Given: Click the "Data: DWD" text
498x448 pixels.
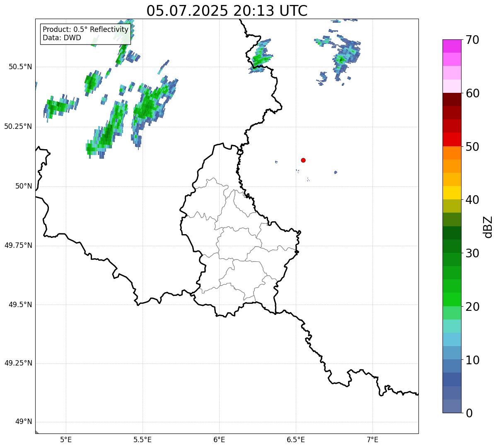Looking at the screenshot, I should (62, 38).
